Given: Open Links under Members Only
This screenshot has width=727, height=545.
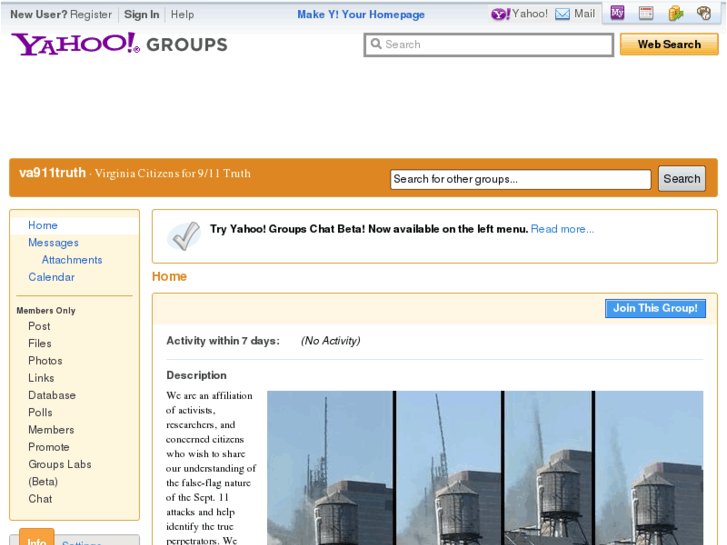Looking at the screenshot, I should click(41, 378).
